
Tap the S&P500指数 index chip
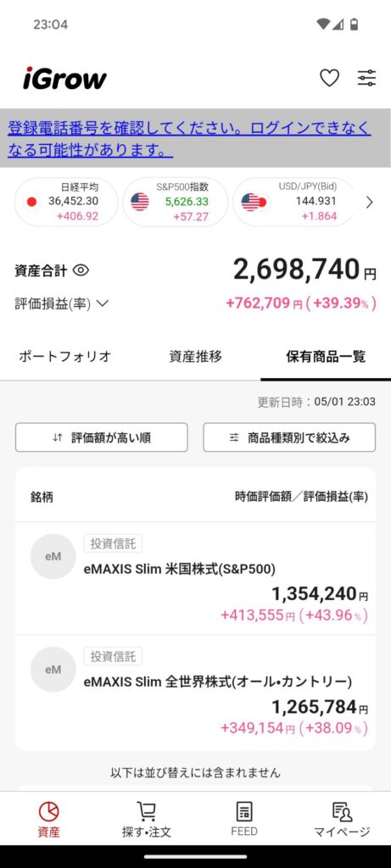[175, 202]
